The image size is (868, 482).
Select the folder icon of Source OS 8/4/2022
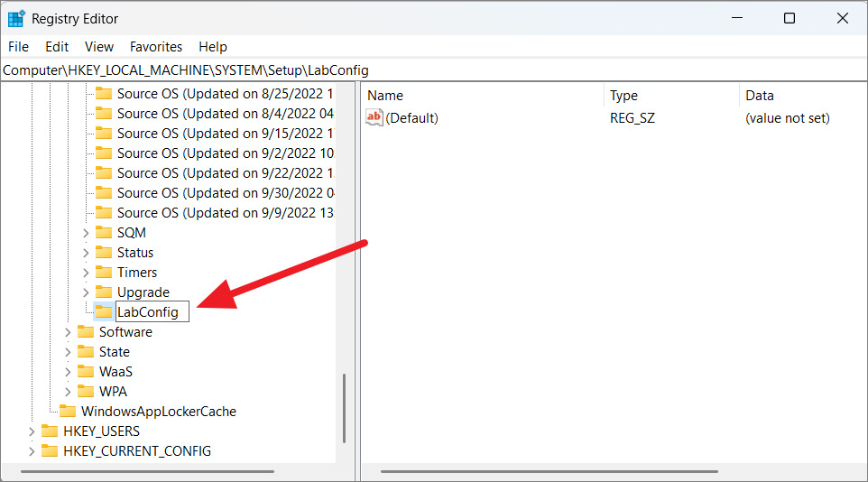pyautogui.click(x=104, y=113)
